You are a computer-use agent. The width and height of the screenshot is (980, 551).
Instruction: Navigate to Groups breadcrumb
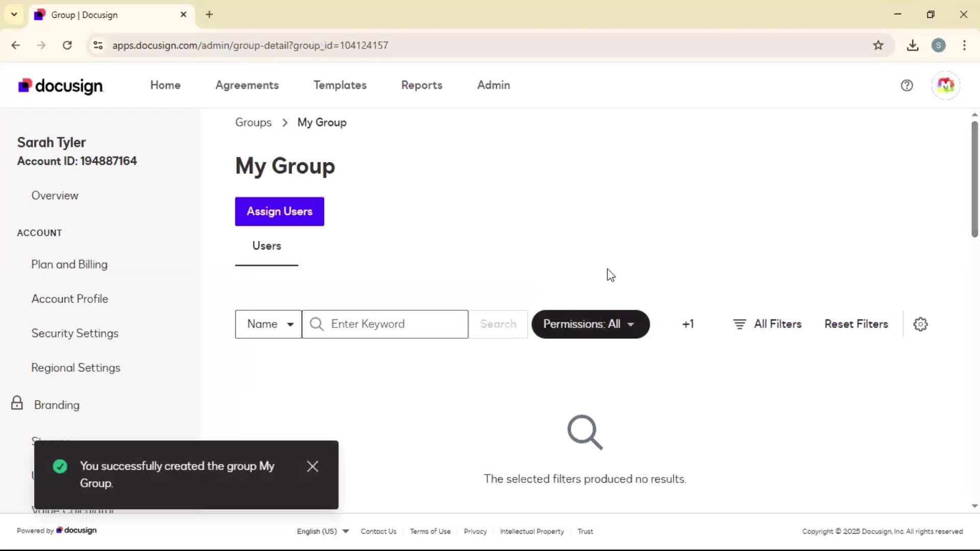253,122
